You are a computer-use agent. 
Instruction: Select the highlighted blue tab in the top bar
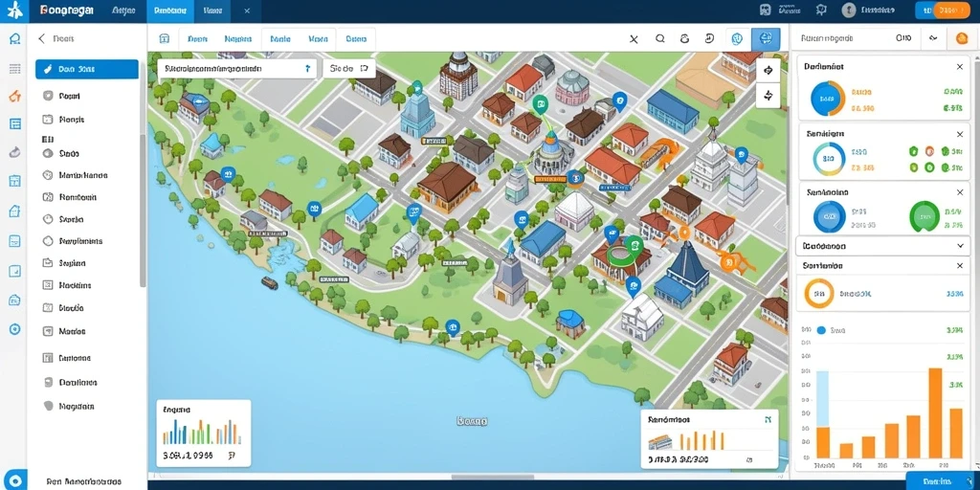point(172,11)
